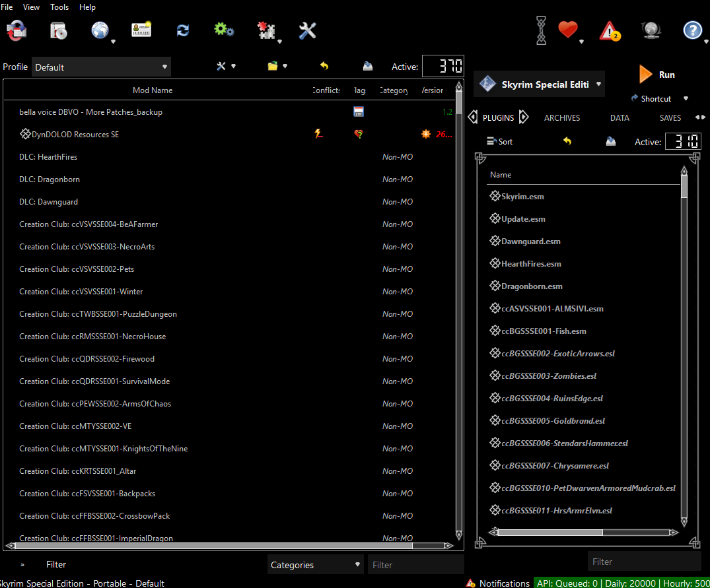This screenshot has height=588, width=710.
Task: Open the Tools menu
Action: (x=59, y=7)
